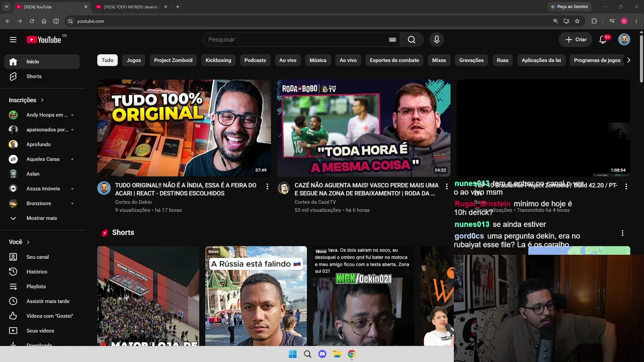Open the media controls icon
The width and height of the screenshot is (644, 362).
[x=612, y=21]
